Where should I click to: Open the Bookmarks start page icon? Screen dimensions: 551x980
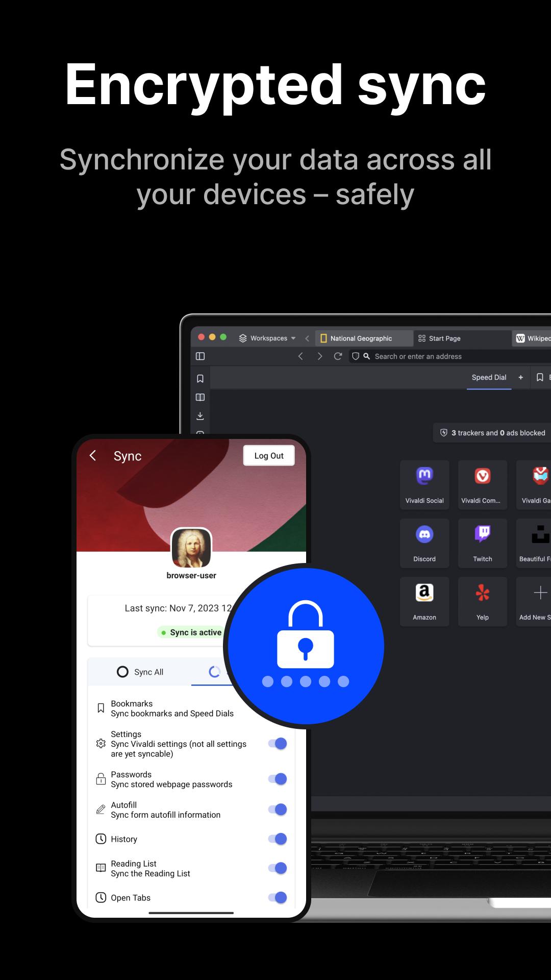540,377
